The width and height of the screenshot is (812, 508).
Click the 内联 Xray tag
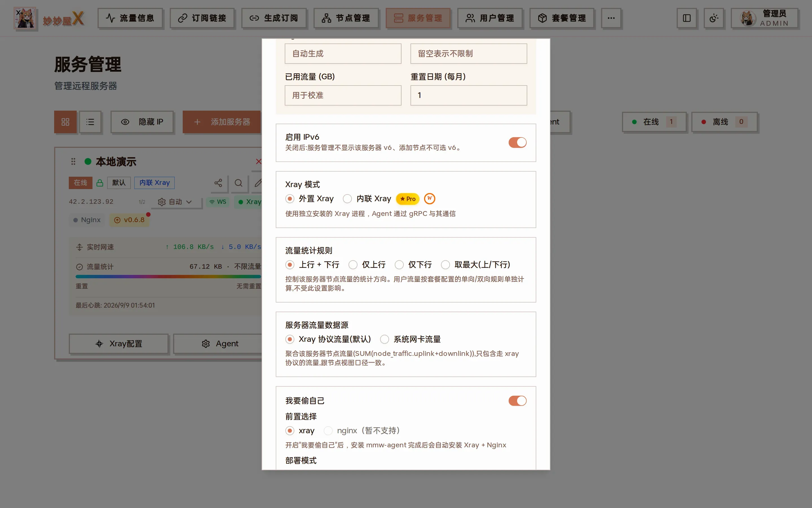[155, 183]
